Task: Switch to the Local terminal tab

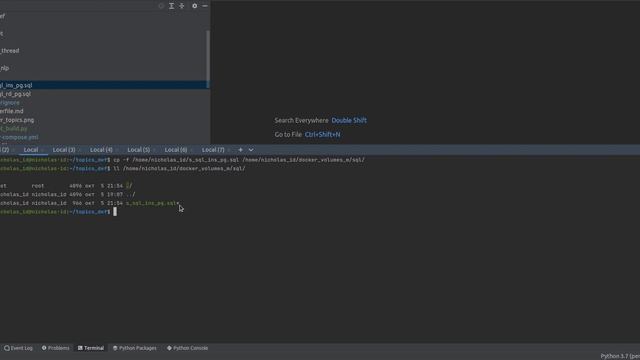Action: (x=31, y=150)
